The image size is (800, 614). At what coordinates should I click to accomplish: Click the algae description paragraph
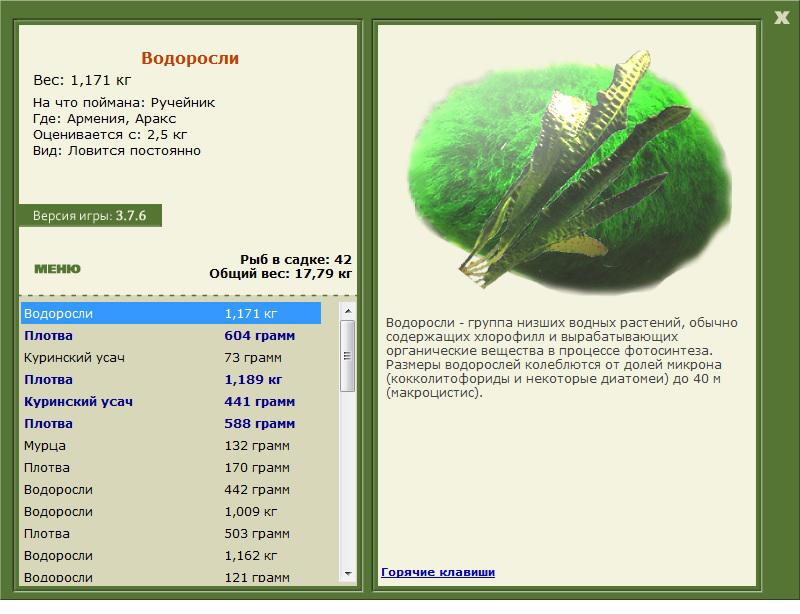[x=562, y=357]
